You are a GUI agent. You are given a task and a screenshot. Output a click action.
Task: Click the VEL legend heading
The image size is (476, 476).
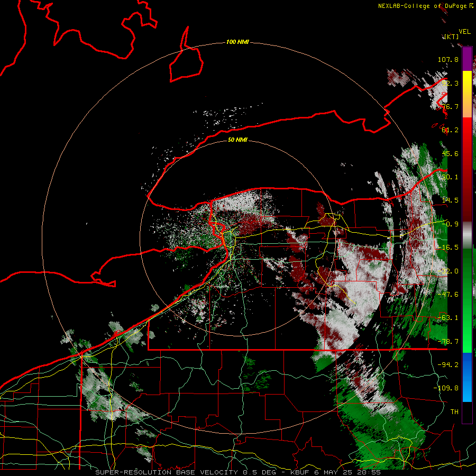464,32
